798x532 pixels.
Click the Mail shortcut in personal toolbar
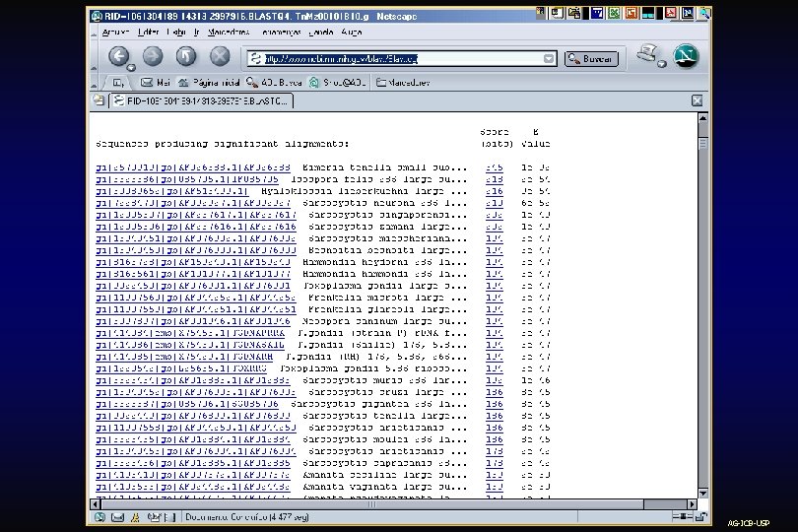tap(156, 82)
